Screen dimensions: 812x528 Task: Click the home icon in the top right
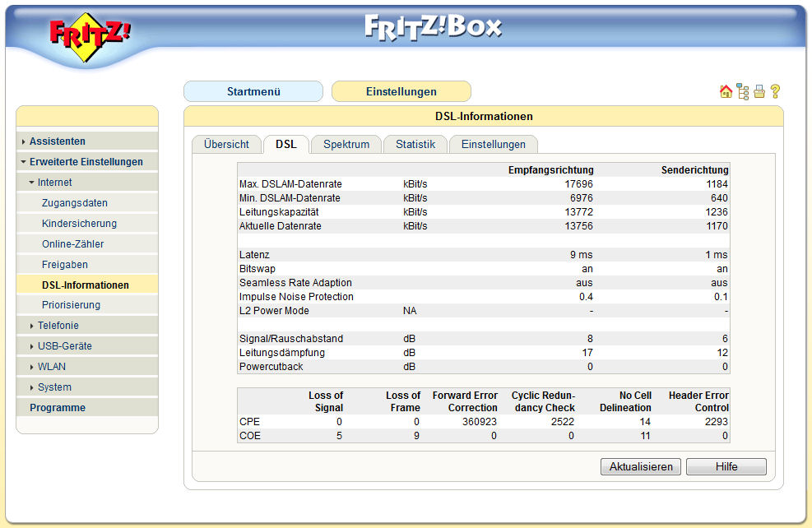[x=726, y=92]
